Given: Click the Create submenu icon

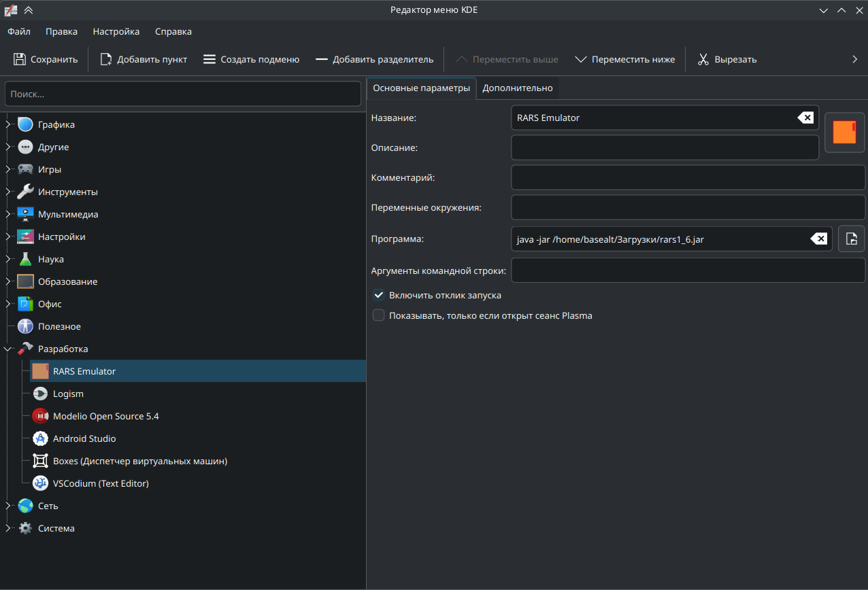Looking at the screenshot, I should (x=210, y=59).
